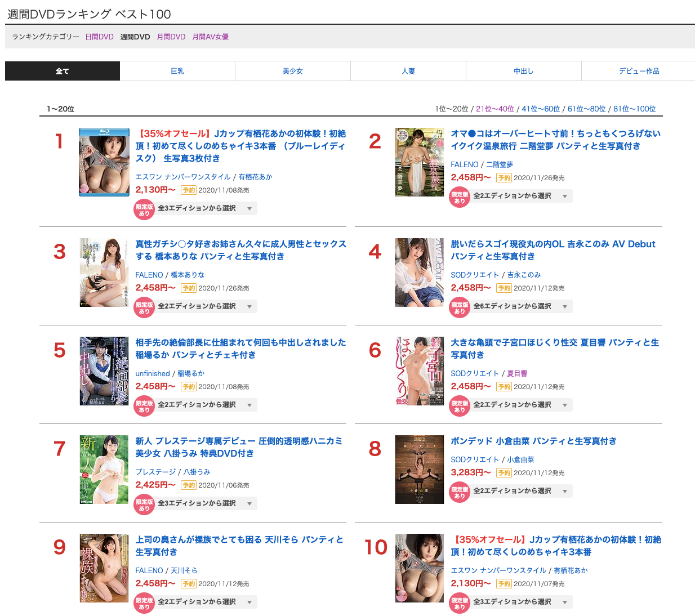Open the edition dropdown for 天川そら's item
The image size is (695, 616).
point(206,602)
